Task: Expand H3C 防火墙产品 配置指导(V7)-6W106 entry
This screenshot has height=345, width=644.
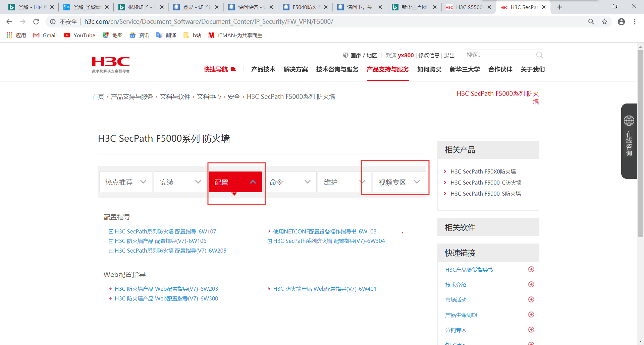Action: (x=111, y=241)
